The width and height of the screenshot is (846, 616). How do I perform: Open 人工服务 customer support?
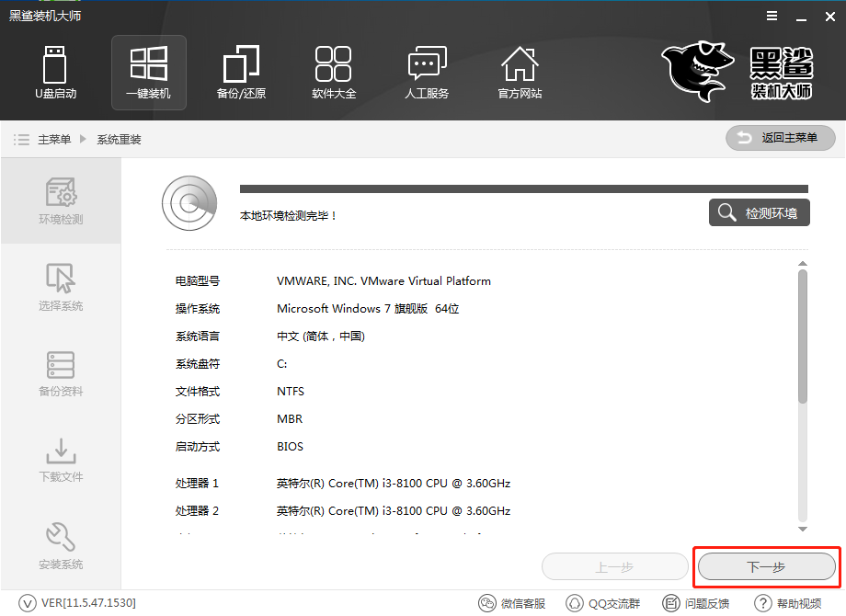coord(427,73)
